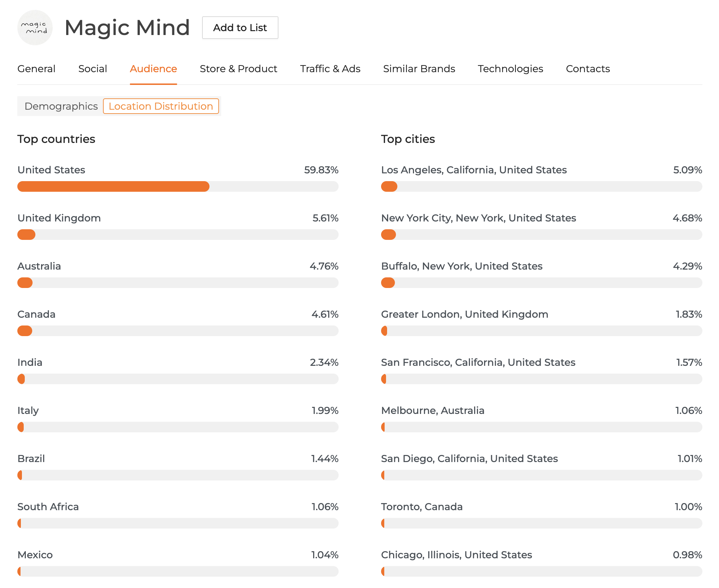Viewport: 719px width, 588px height.
Task: Open the Similar Brands tab
Action: click(x=419, y=69)
